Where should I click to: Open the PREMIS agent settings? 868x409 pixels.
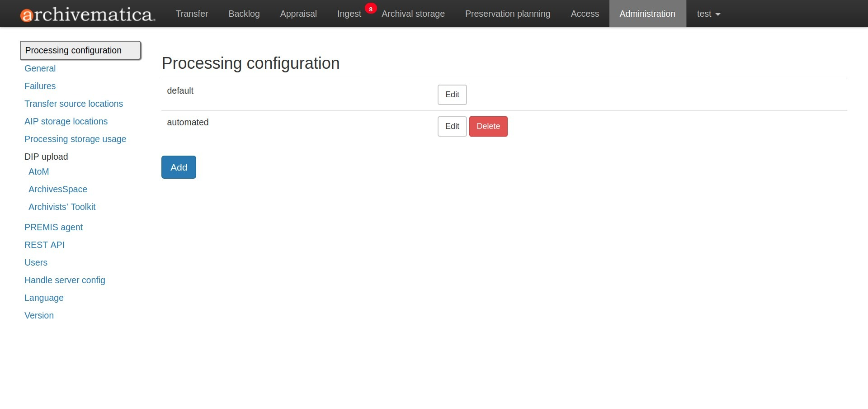click(53, 227)
